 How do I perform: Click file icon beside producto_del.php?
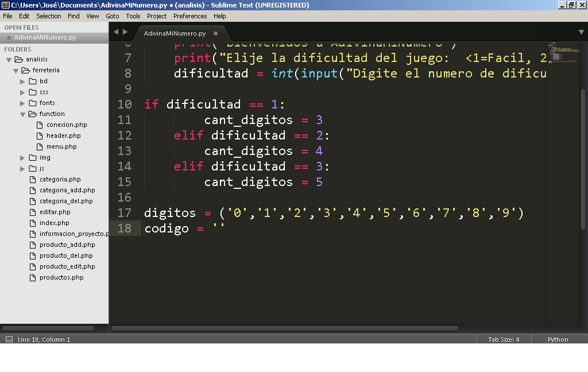(x=33, y=255)
